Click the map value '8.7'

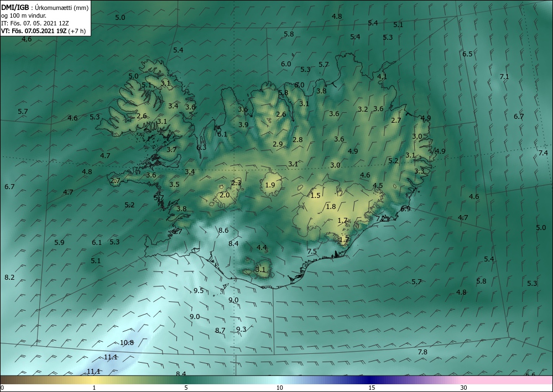click(x=220, y=330)
